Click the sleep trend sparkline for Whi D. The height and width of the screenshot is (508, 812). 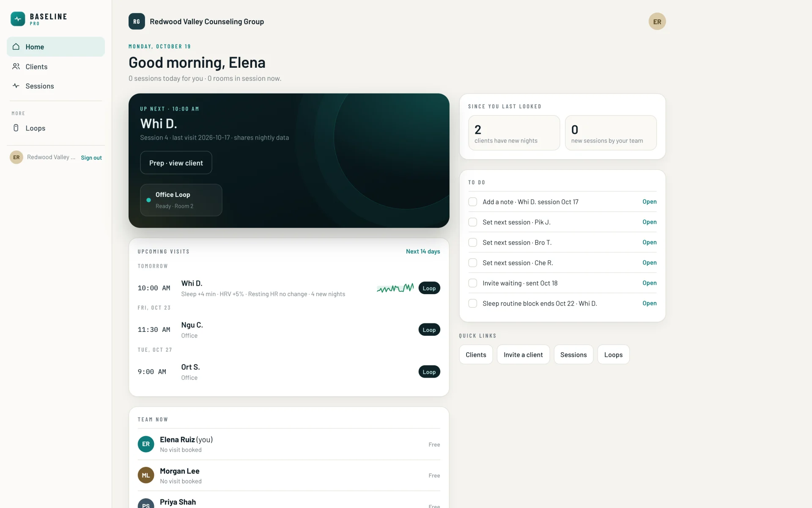[395, 288]
